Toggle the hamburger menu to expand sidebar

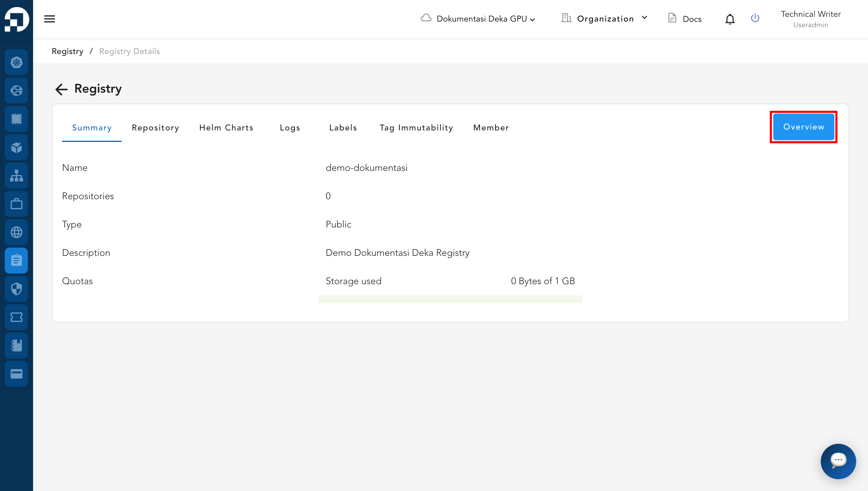point(50,19)
